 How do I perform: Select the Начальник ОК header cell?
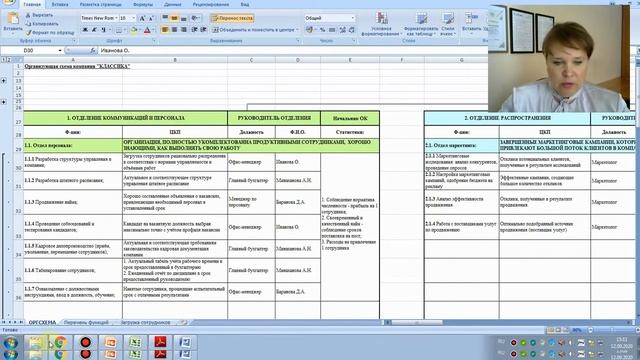pos(350,118)
